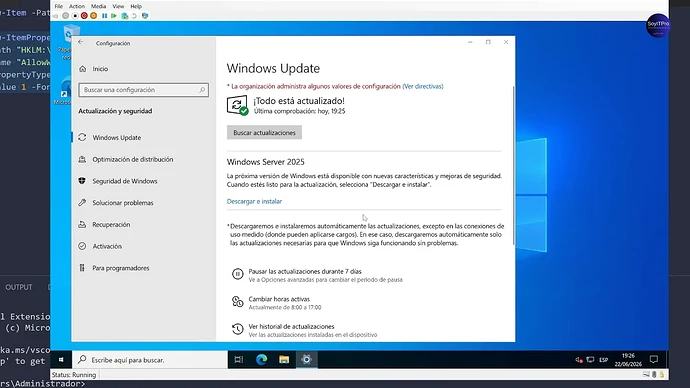Open the Windows Start button in VM
690x388 pixels.
click(x=61, y=360)
